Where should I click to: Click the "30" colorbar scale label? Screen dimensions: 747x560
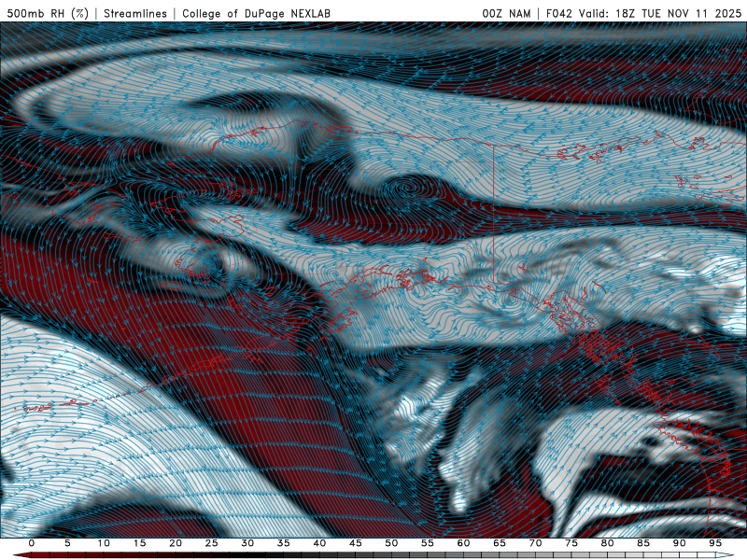(247, 543)
